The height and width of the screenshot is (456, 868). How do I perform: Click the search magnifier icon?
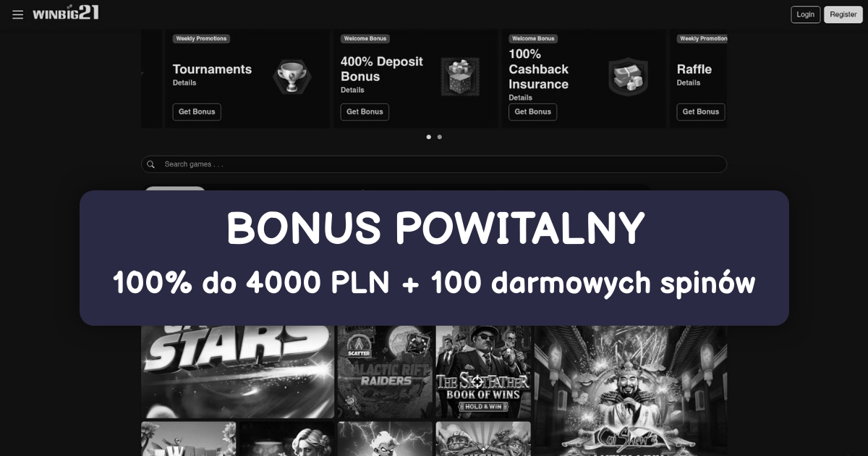[151, 164]
